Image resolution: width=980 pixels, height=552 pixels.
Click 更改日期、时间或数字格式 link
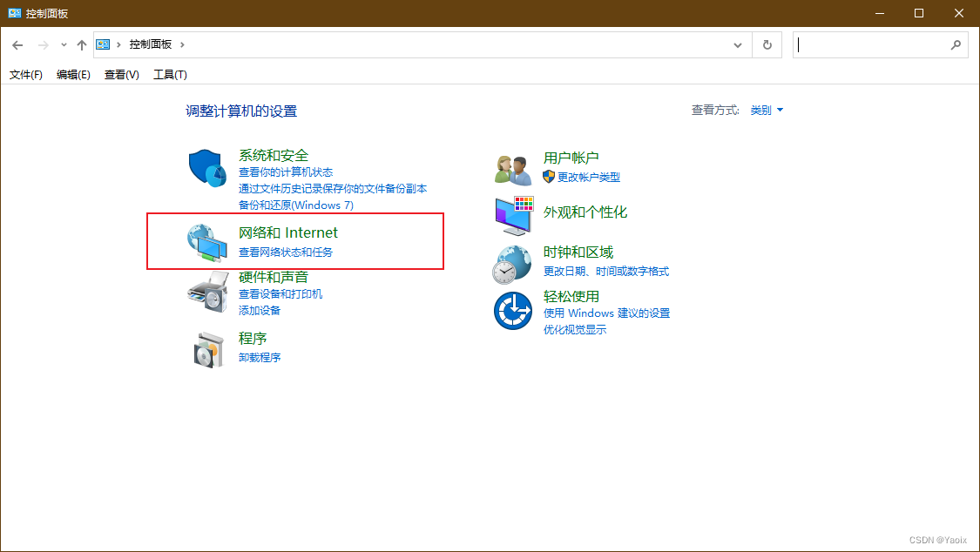pyautogui.click(x=606, y=272)
